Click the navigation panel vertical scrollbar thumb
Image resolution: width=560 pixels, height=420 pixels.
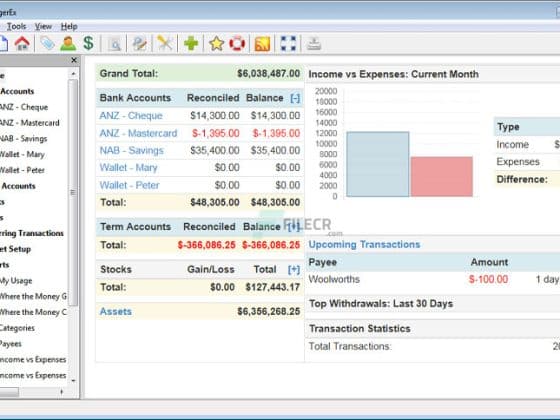coord(73,193)
